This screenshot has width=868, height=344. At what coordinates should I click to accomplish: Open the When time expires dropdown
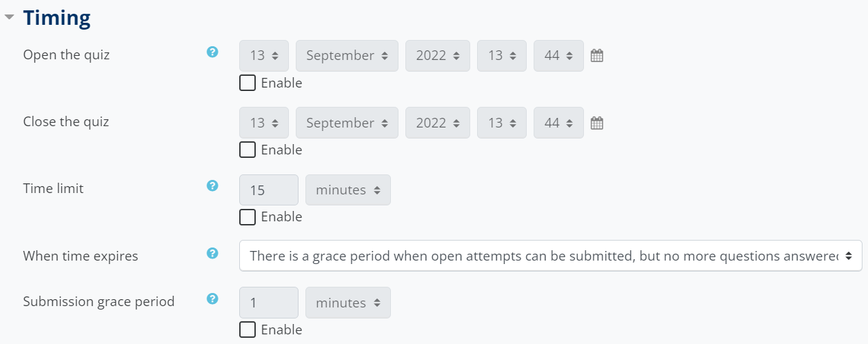(x=550, y=256)
